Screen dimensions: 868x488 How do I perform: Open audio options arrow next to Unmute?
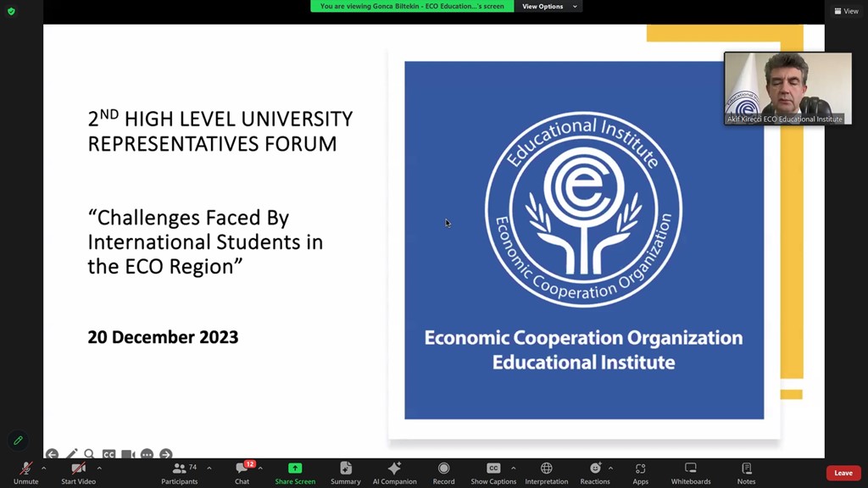[x=44, y=468]
